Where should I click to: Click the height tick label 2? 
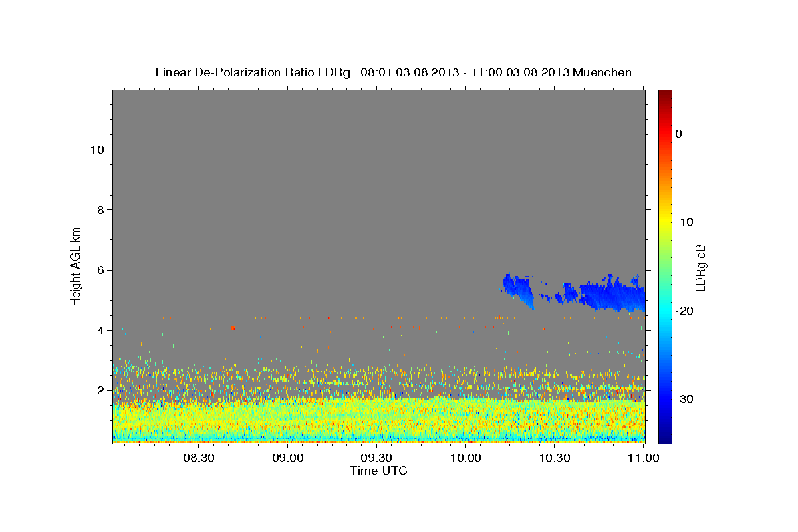[100, 390]
